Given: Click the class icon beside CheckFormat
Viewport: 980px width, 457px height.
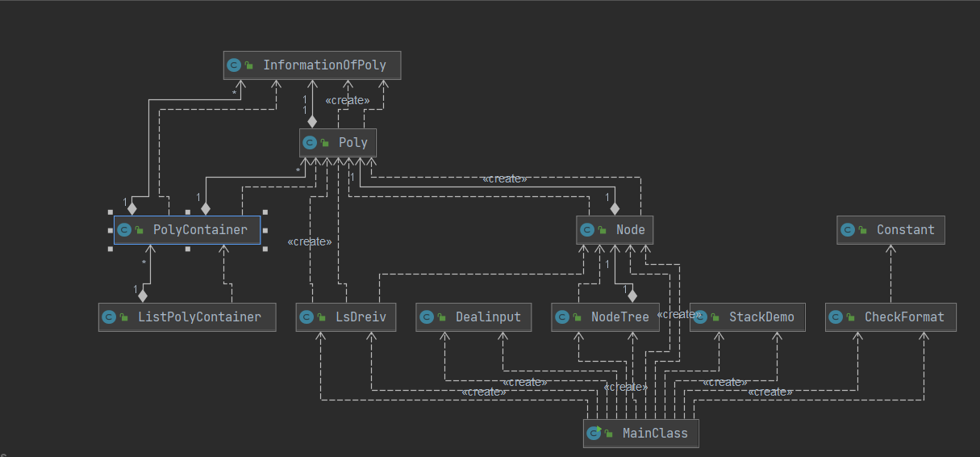Looking at the screenshot, I should click(836, 317).
